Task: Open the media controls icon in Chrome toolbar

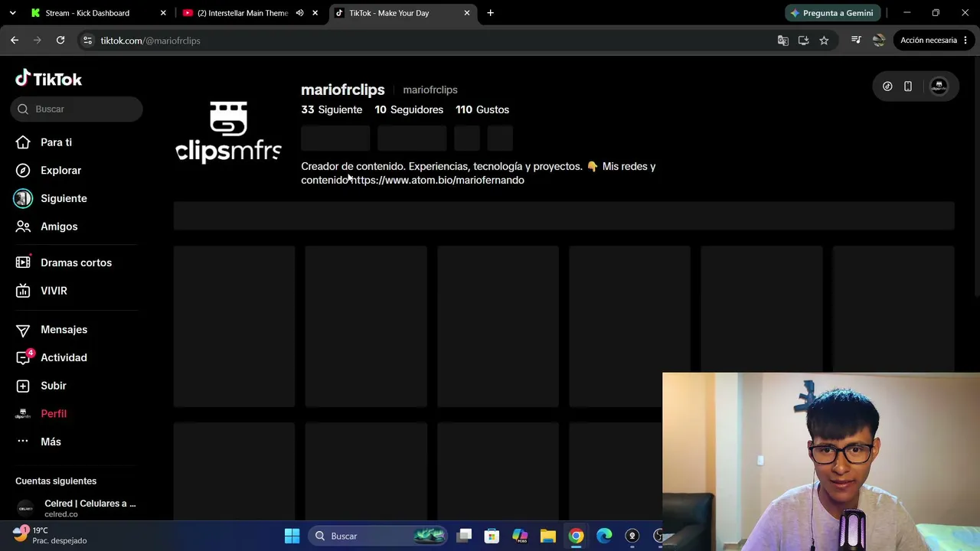Action: [856, 41]
